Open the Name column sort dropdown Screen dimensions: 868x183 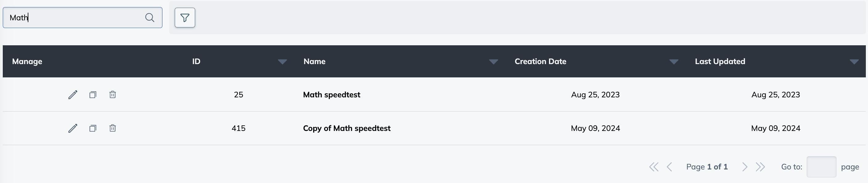tap(493, 62)
